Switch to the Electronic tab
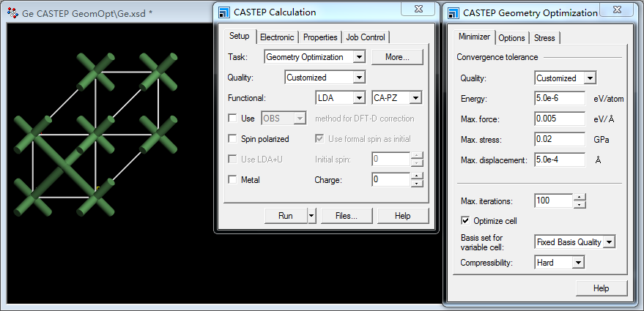This screenshot has height=311, width=644. tap(277, 37)
